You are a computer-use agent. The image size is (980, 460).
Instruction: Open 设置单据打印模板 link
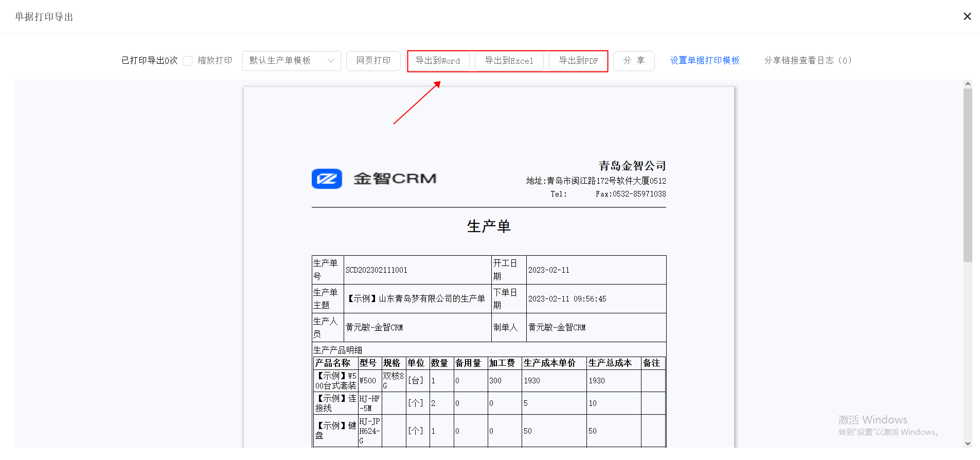(x=705, y=61)
